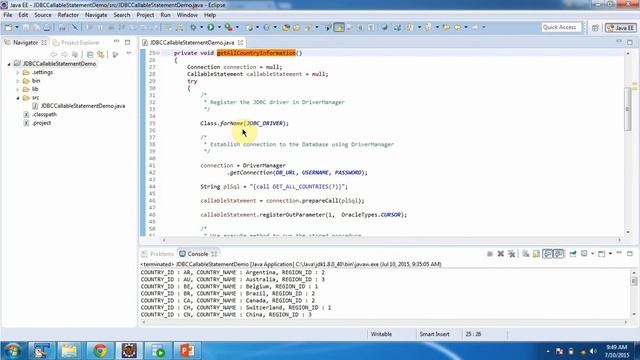Expand the .settings folder
The height and width of the screenshot is (360, 640).
click(18, 73)
